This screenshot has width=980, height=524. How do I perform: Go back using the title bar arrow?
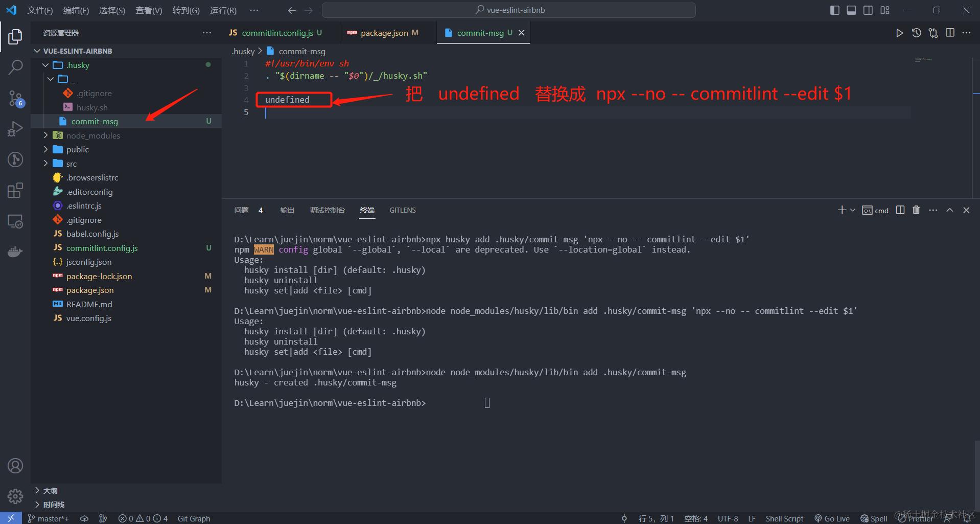(x=292, y=10)
